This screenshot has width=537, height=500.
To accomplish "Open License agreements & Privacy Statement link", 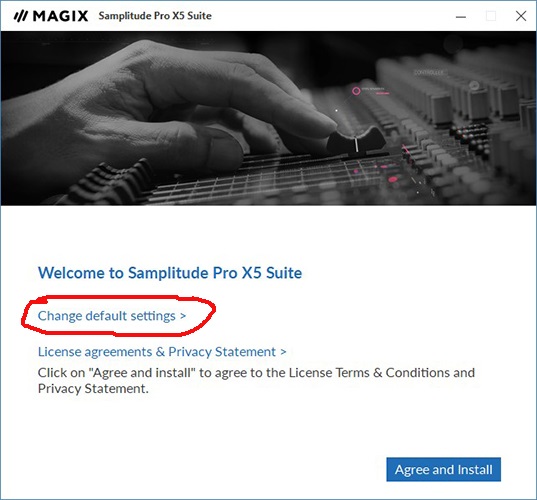I will click(162, 352).
